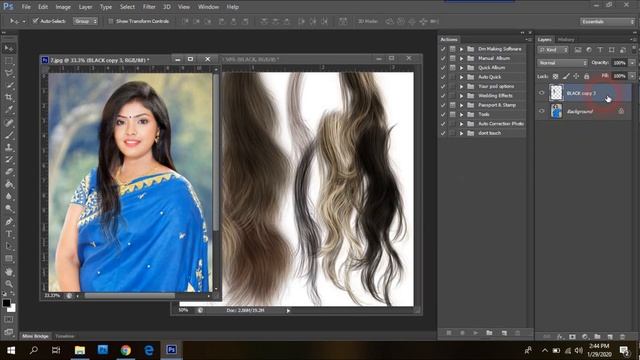Select the Lasso tool
640x360 pixels.
click(9, 73)
